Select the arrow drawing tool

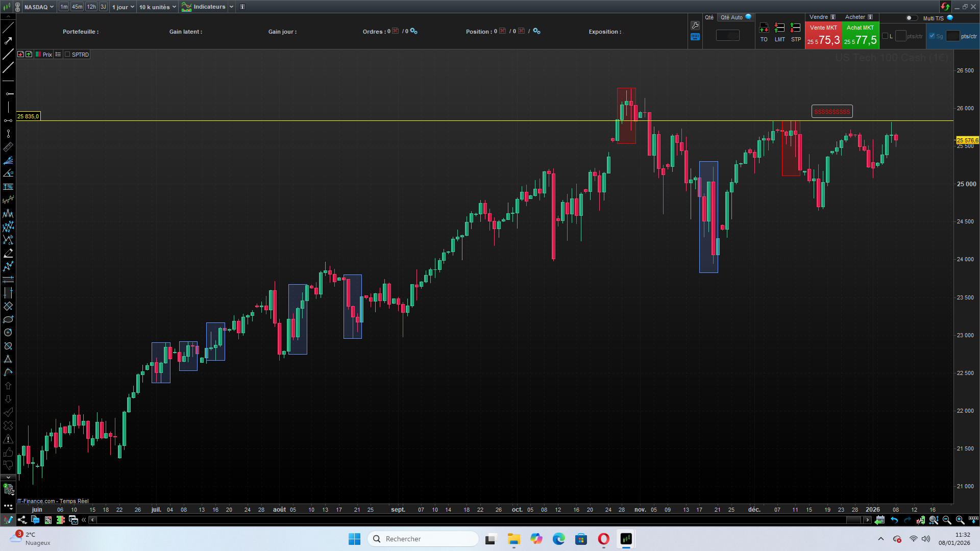click(x=8, y=41)
